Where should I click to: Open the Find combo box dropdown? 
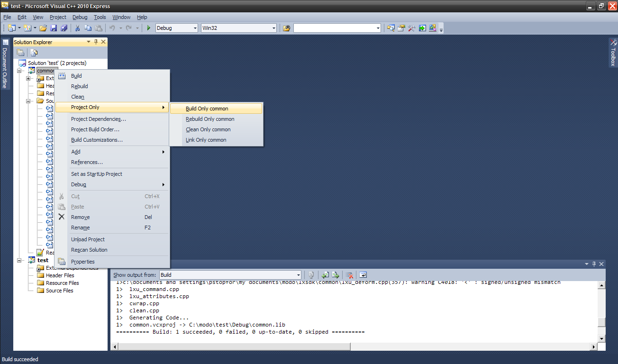378,28
